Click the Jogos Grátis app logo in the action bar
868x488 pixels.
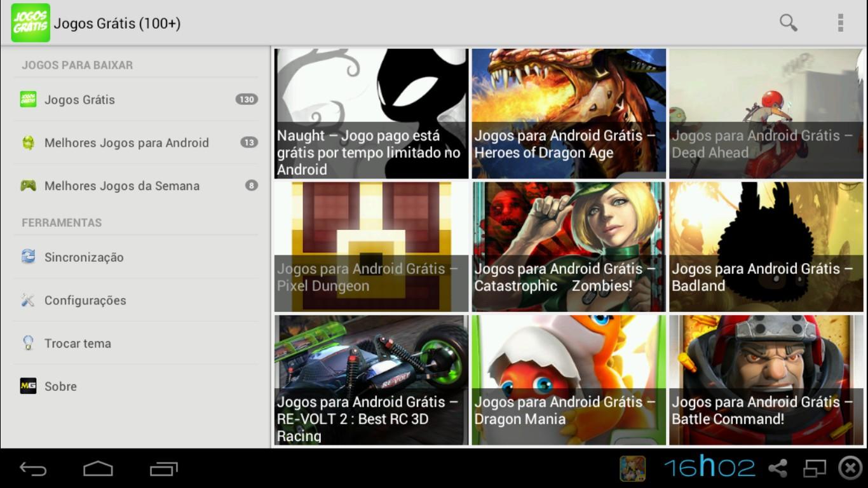(30, 22)
